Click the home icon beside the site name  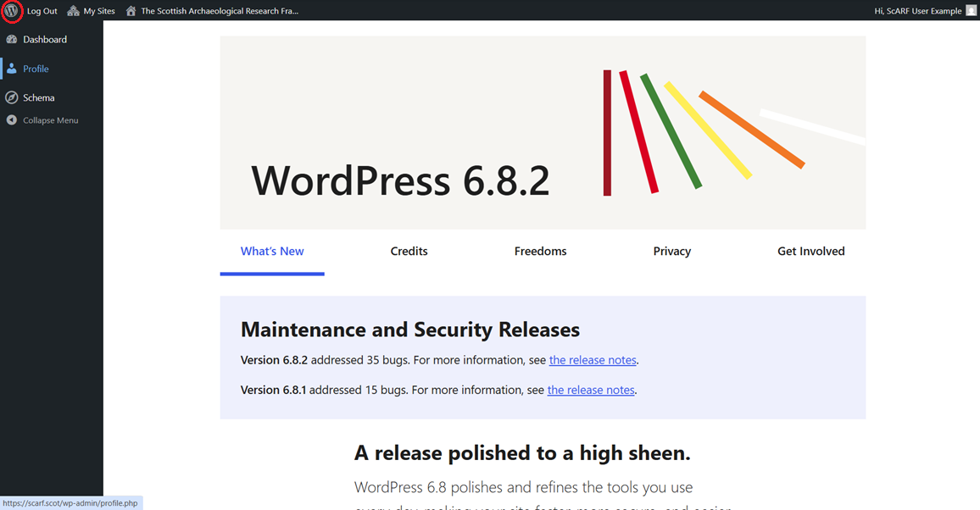click(x=129, y=10)
